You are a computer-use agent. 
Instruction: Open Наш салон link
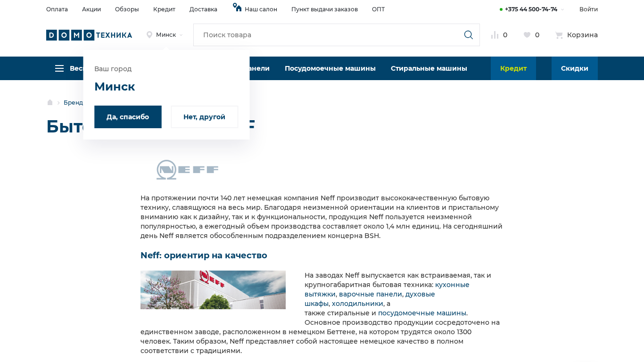tap(261, 9)
